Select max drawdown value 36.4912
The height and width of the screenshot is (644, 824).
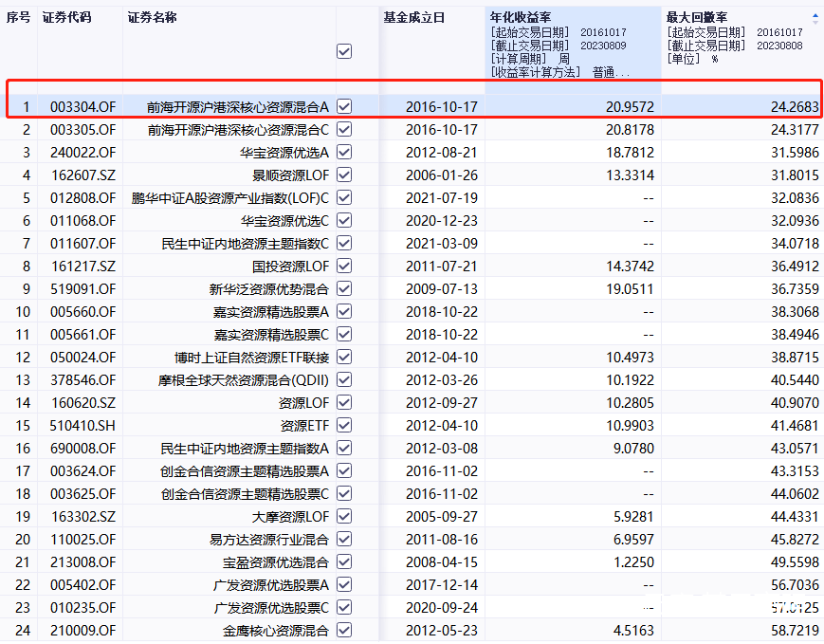tap(796, 267)
